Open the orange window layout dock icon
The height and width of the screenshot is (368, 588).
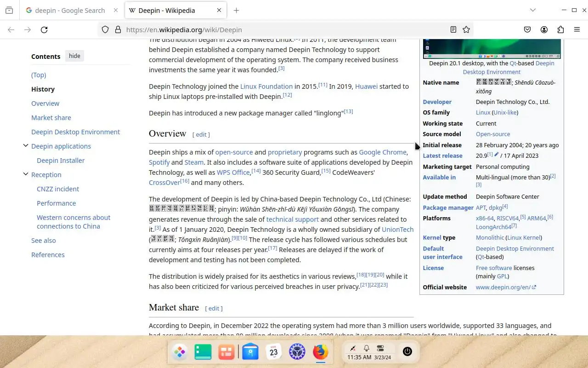226,352
